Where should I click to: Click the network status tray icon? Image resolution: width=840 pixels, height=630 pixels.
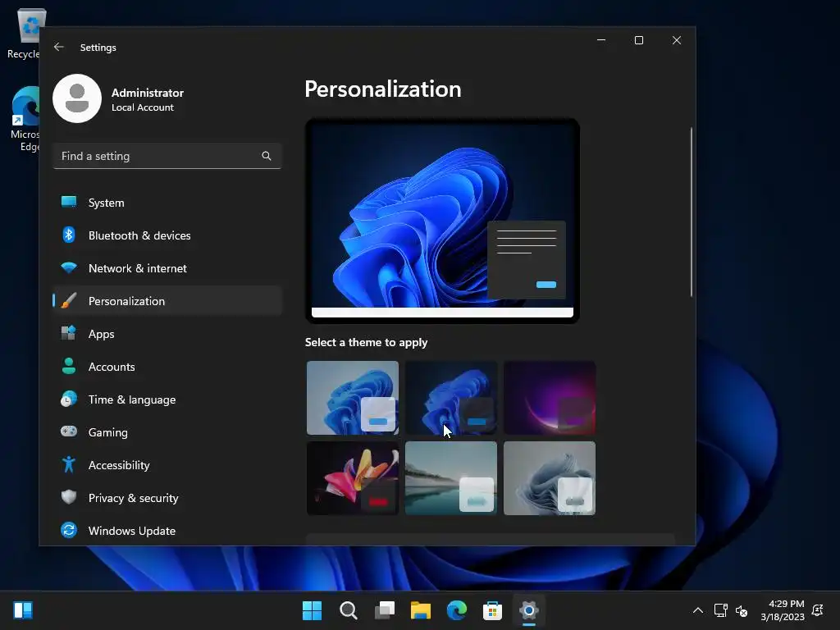(x=721, y=610)
